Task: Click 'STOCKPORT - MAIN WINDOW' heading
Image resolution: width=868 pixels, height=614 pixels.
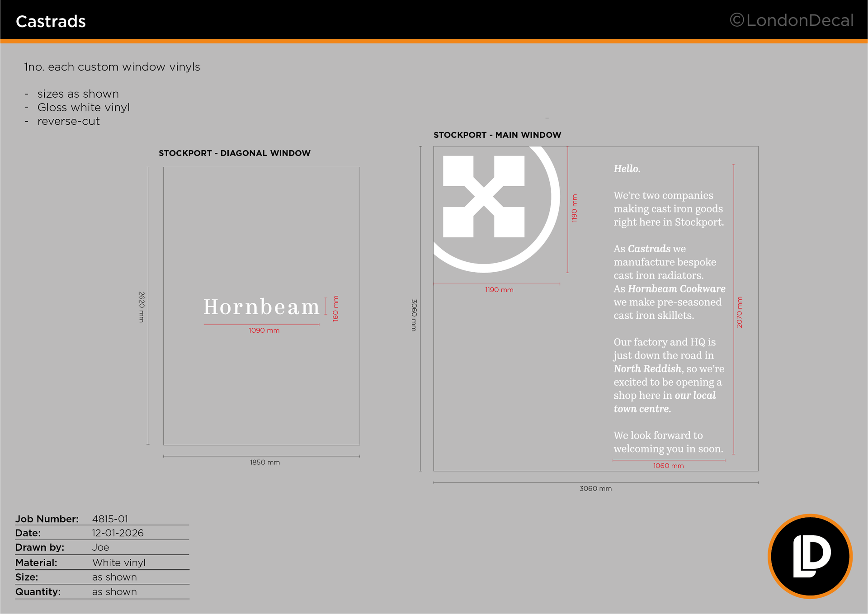Action: click(497, 135)
